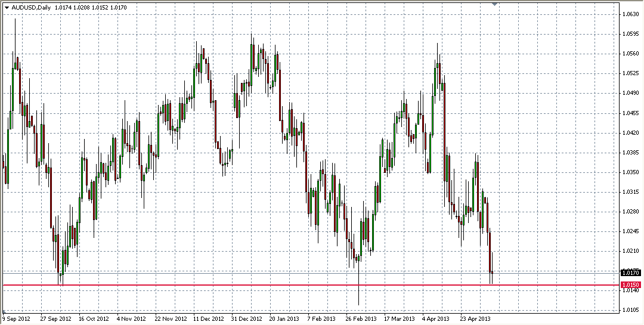The height and width of the screenshot is (325, 644).
Task: Open the triangle menu beside AUDUSD,Daily
Action: (x=7, y=7)
